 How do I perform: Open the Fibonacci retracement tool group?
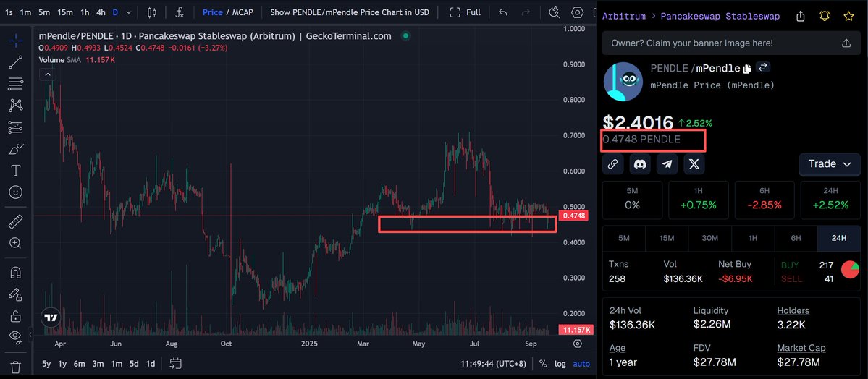[x=15, y=84]
